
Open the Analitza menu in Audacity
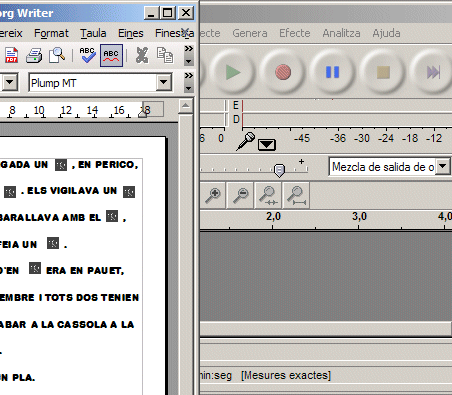pos(341,33)
